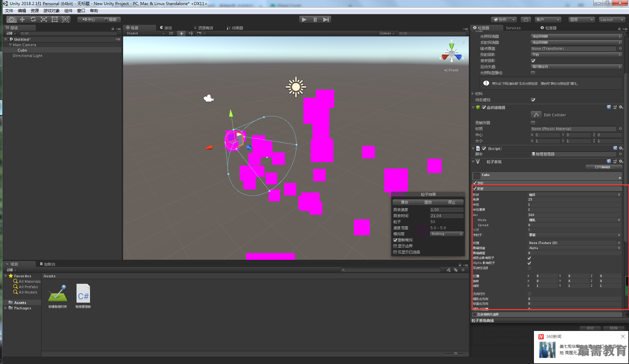Expand the 材料 materials section
629x364 pixels.
pos(473,94)
